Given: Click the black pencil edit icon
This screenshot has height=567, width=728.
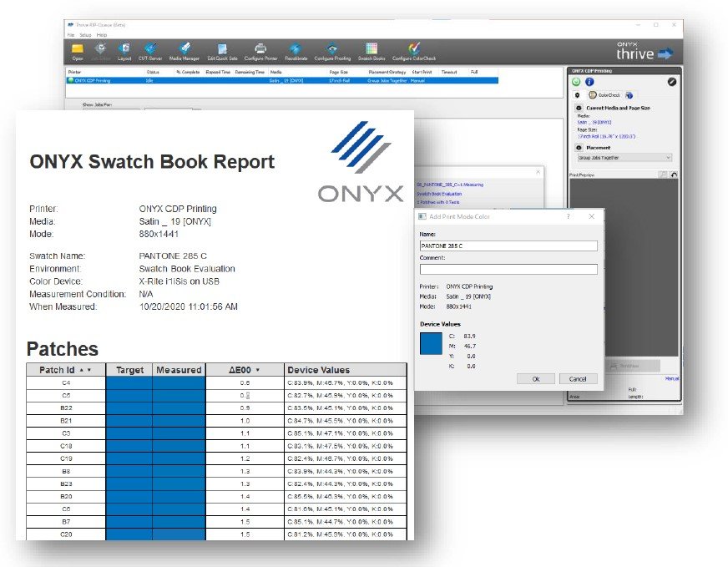Looking at the screenshot, I should tap(672, 82).
